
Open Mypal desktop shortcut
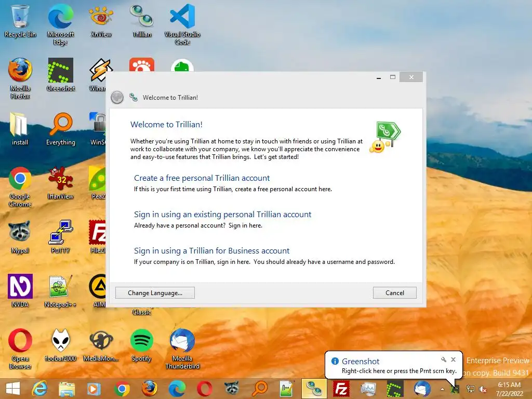point(20,237)
